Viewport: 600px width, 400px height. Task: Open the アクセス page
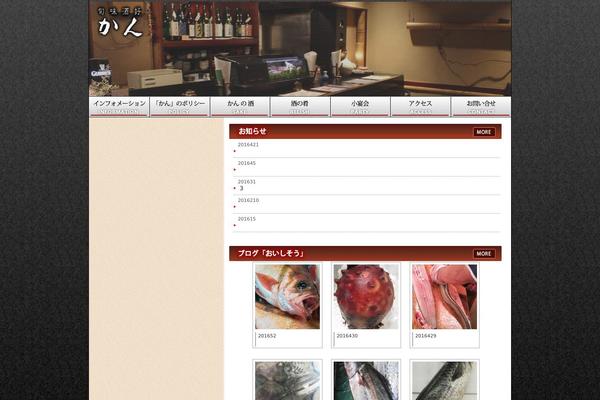tap(420, 107)
